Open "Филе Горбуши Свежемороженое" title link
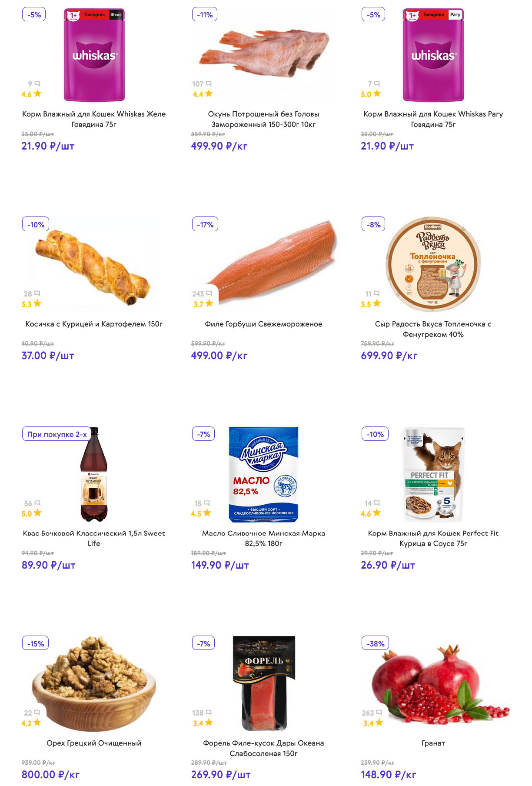Viewport: 532px width, 786px height. point(263,324)
